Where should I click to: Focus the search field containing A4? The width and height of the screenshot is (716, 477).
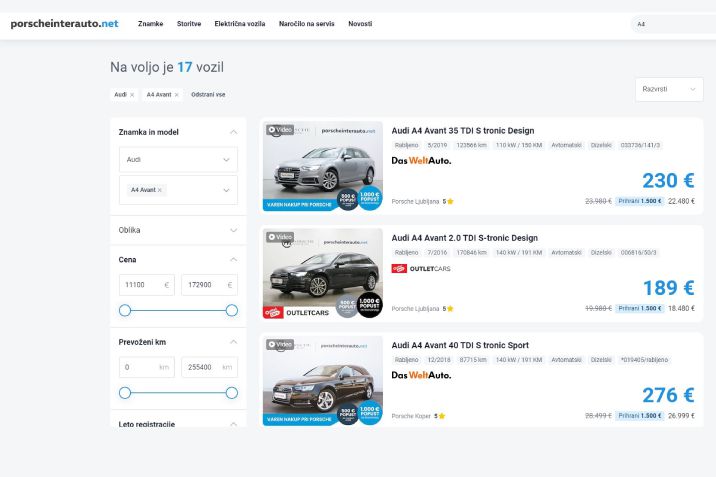(x=674, y=24)
